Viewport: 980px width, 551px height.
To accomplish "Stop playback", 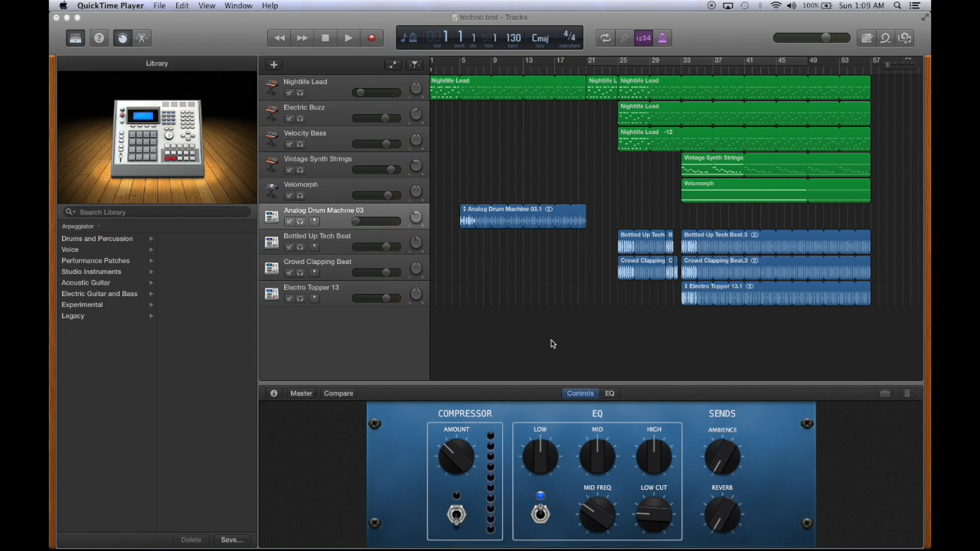I will pyautogui.click(x=325, y=37).
